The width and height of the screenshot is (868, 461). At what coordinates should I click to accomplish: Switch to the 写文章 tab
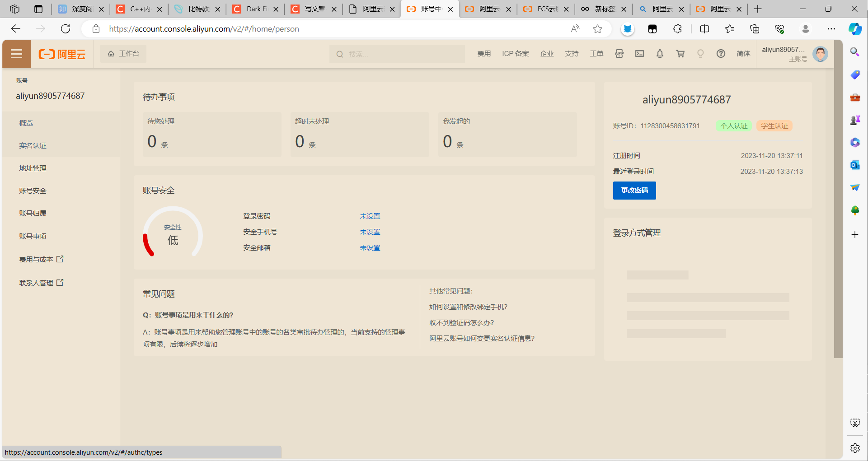(x=314, y=9)
